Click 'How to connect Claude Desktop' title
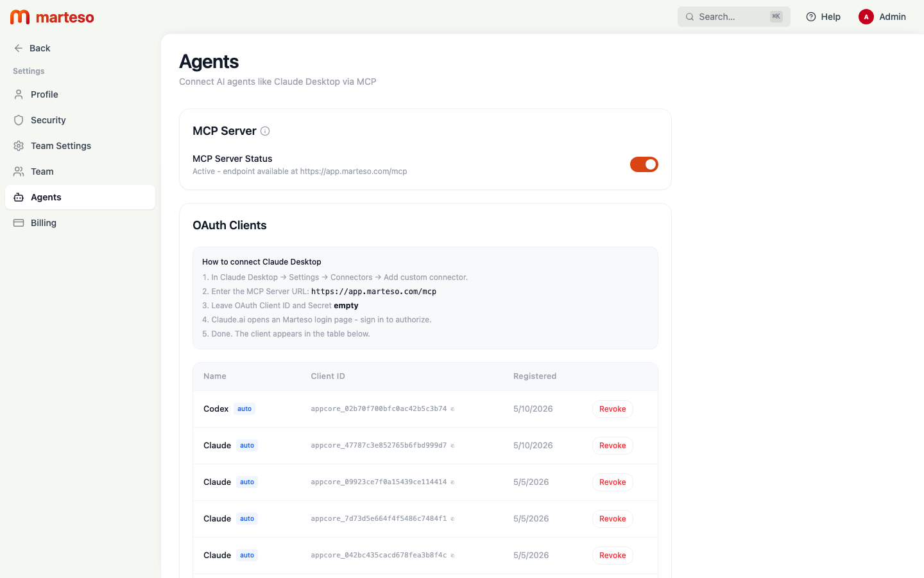 pyautogui.click(x=262, y=262)
